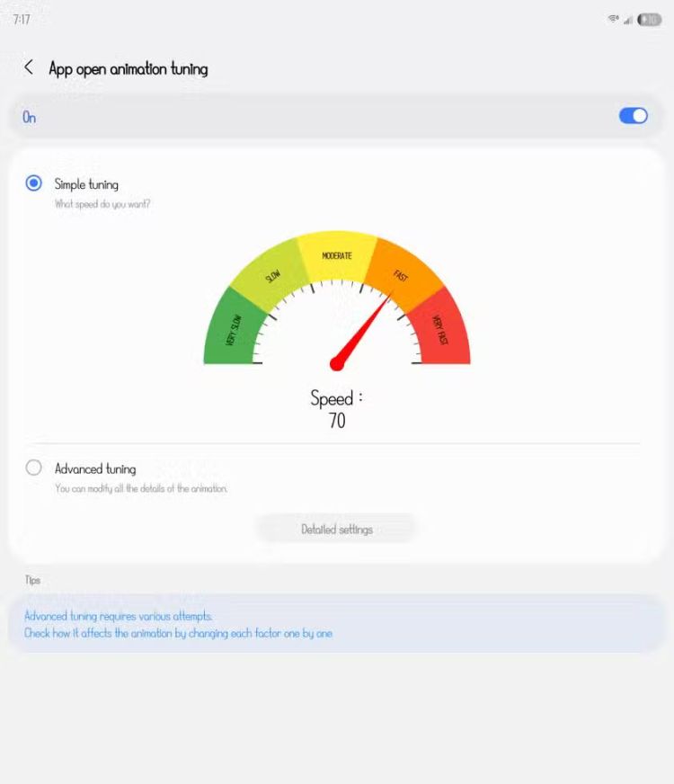674x784 pixels.
Task: Tap the red Very Fast gauge segment
Action: 441,330
